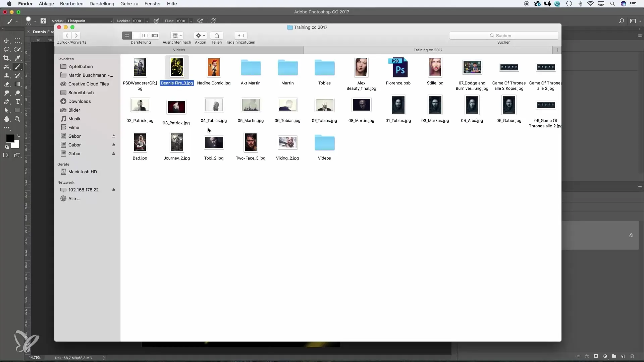Open Finder Aktion gear dropdown
This screenshot has width=644, height=362.
coord(201,36)
